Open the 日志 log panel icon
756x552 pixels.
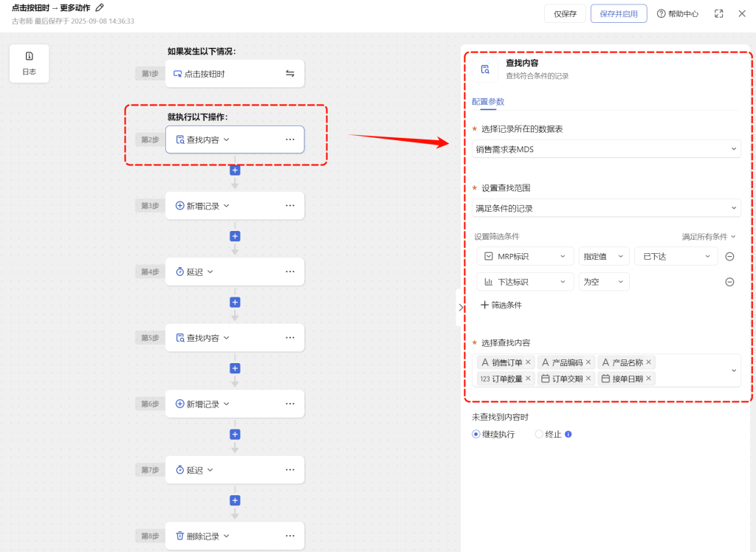pos(29,63)
